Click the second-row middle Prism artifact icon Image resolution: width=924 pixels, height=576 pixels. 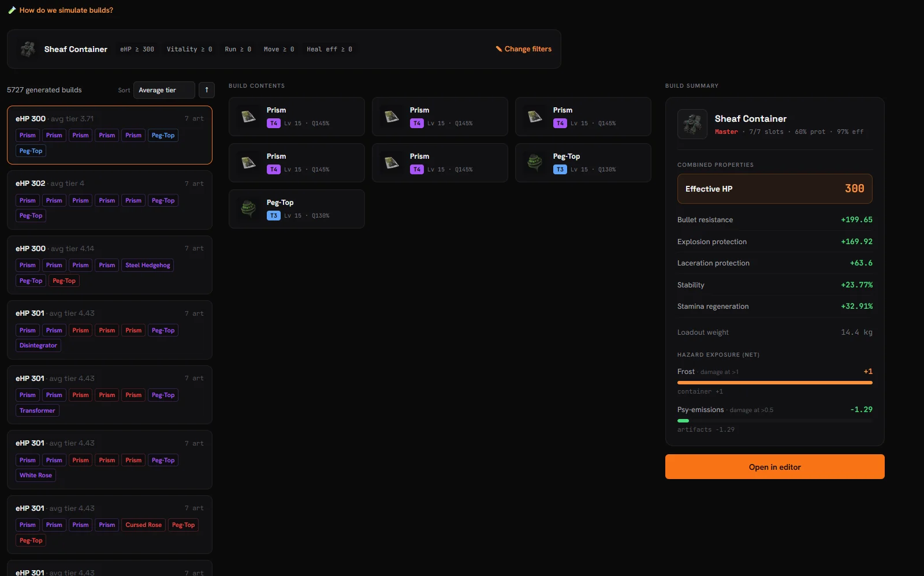click(392, 163)
